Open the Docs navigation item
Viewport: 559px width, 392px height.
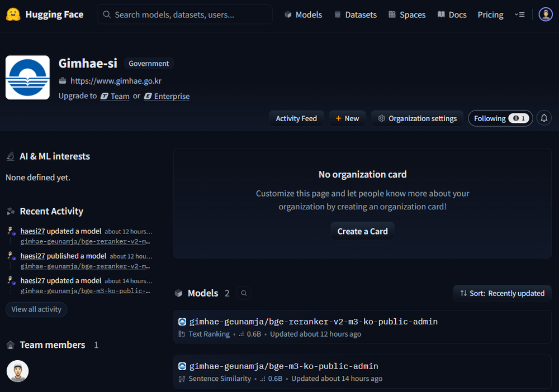(452, 15)
